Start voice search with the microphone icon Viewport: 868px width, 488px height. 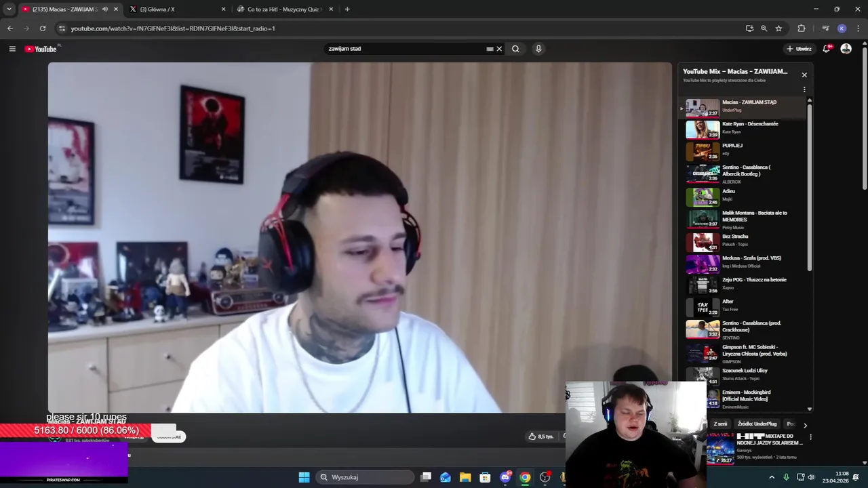[538, 49]
